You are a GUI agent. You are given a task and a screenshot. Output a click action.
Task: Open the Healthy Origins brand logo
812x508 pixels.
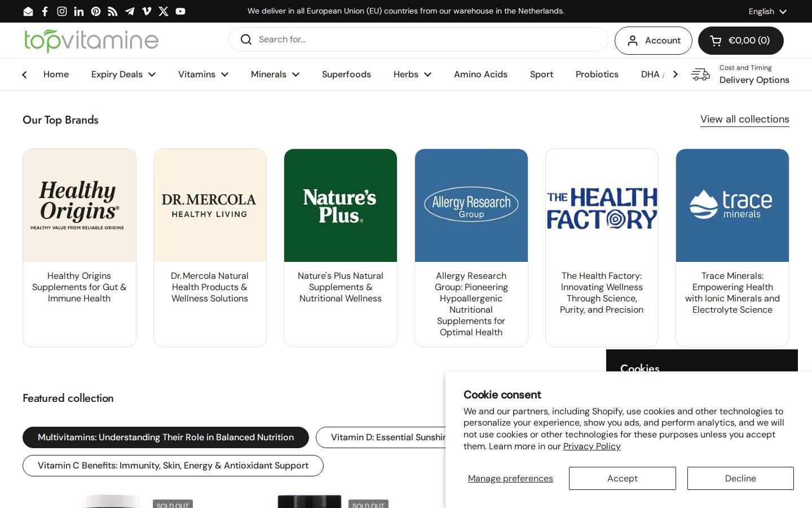pyautogui.click(x=80, y=205)
